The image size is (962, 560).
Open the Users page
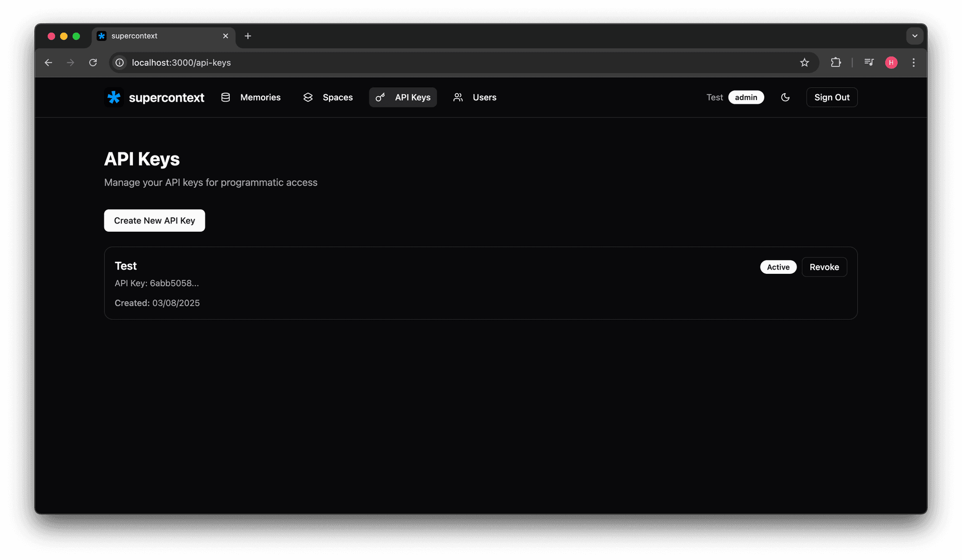475,97
